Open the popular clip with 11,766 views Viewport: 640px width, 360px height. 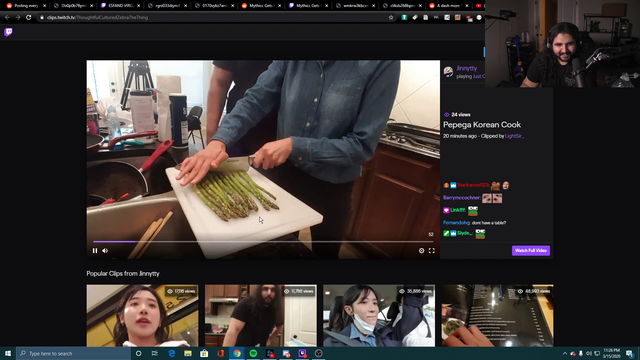pos(261,316)
